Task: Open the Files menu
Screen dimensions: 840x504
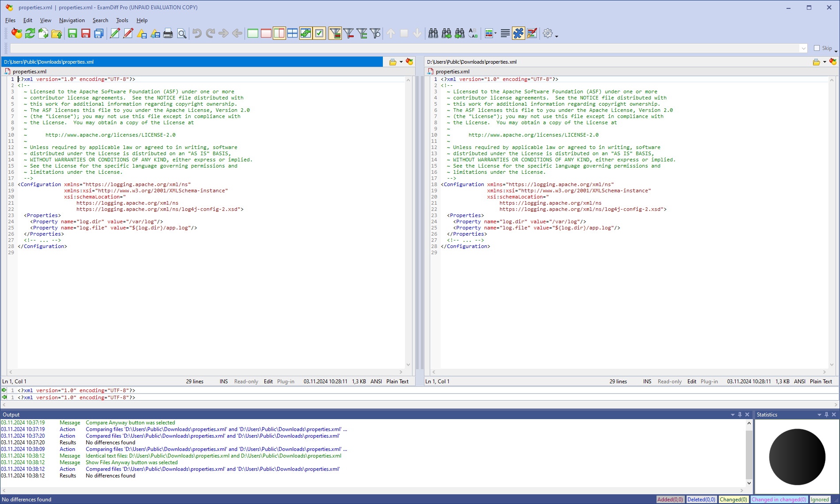Action: tap(10, 20)
